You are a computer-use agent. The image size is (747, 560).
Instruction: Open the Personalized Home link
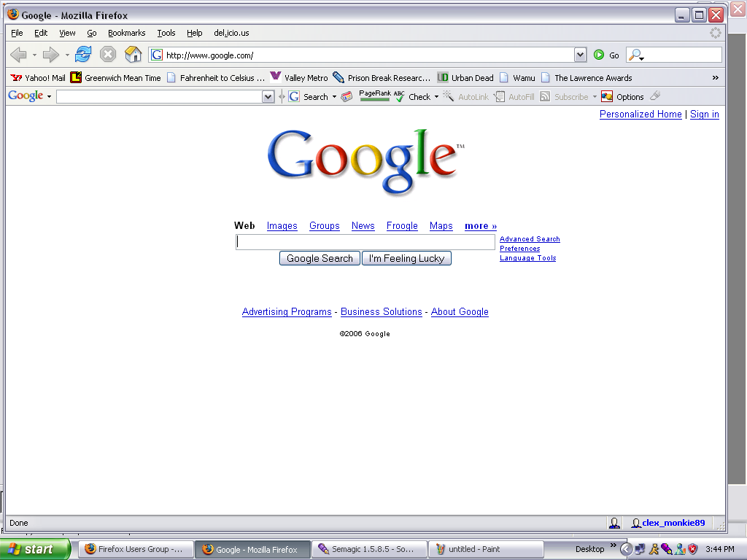click(640, 114)
